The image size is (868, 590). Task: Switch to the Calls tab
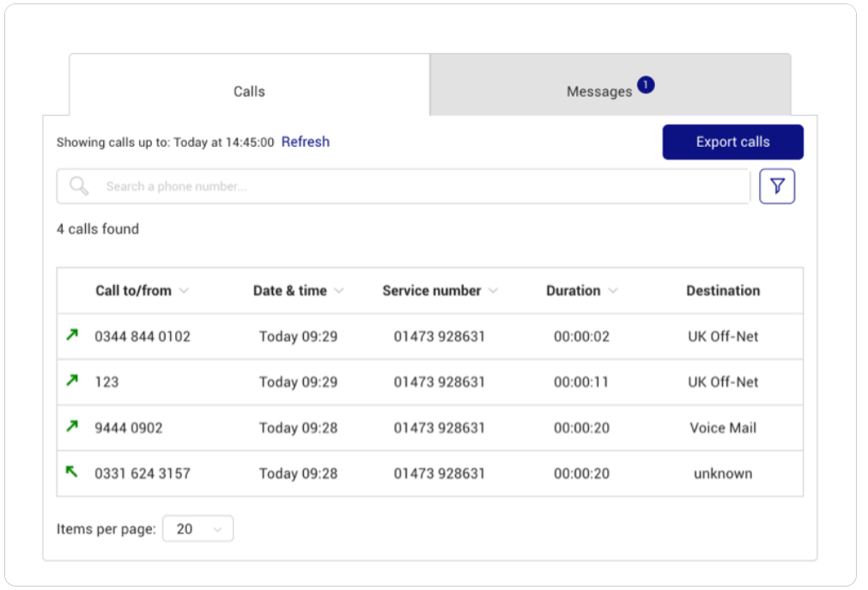point(249,85)
